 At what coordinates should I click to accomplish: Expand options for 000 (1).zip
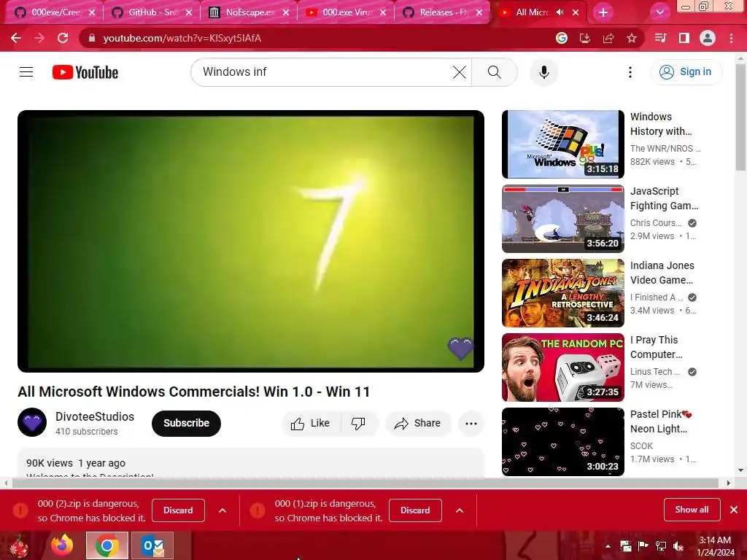pos(460,510)
